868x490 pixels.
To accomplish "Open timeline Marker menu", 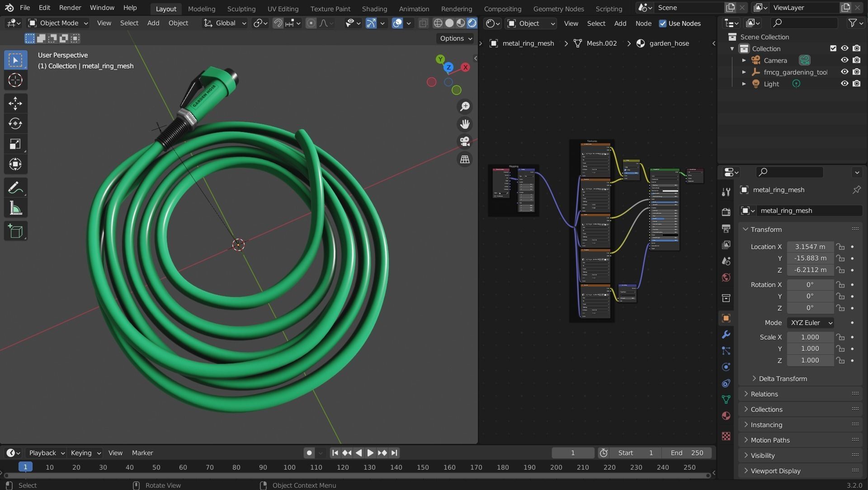I will 142,453.
